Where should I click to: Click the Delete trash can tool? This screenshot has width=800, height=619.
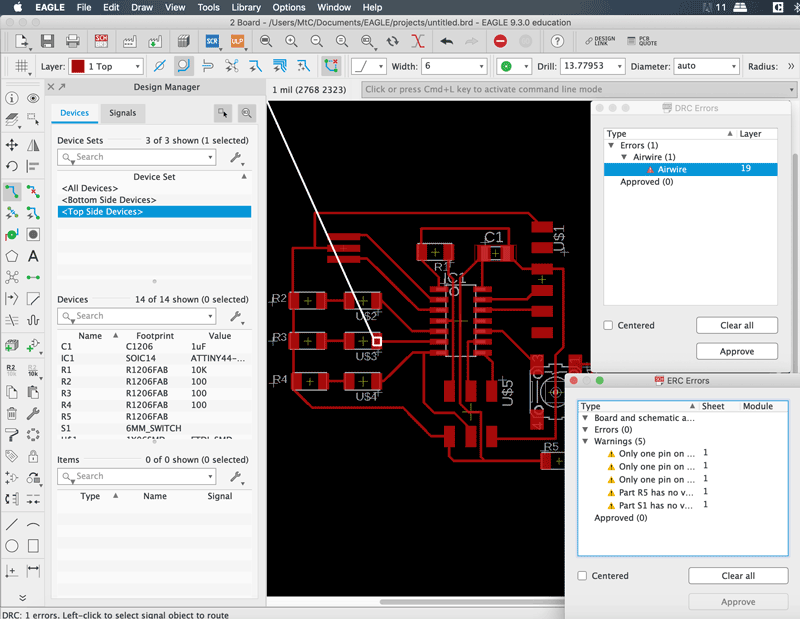click(x=12, y=413)
